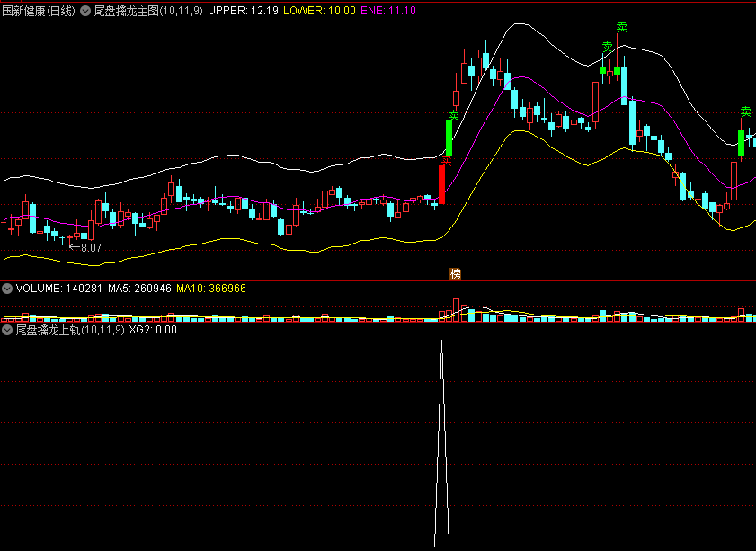The height and width of the screenshot is (551, 756).
Task: Click the VOLUME: 140281 readout
Action: click(x=59, y=289)
